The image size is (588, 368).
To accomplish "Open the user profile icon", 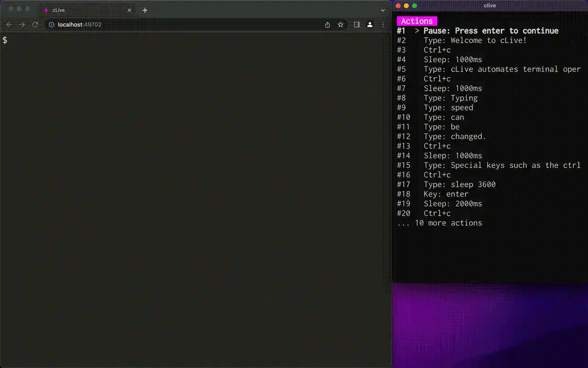I will click(x=370, y=25).
